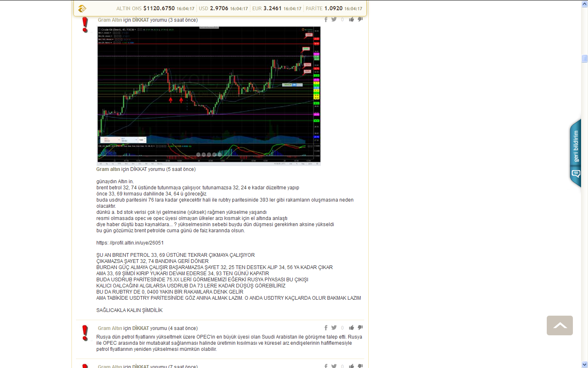
Task: Click the red exclamation icon of 4 saat önce comment
Action: point(85,333)
